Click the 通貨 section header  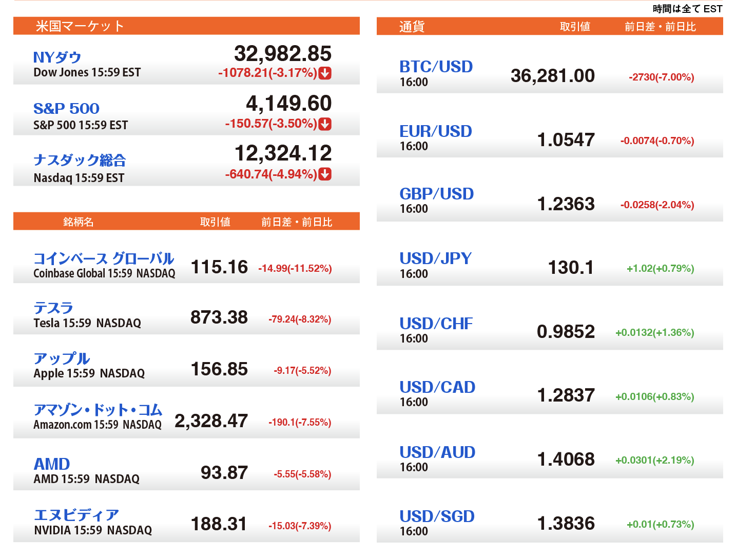click(x=412, y=27)
